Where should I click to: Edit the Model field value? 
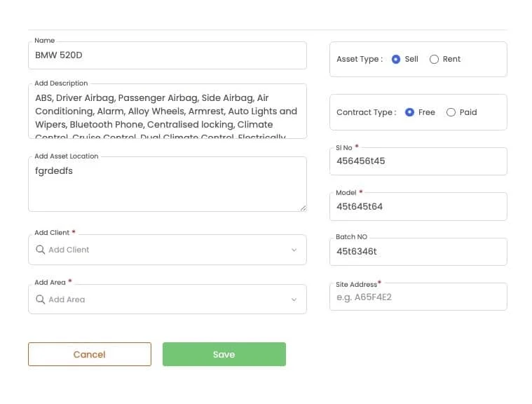point(418,206)
